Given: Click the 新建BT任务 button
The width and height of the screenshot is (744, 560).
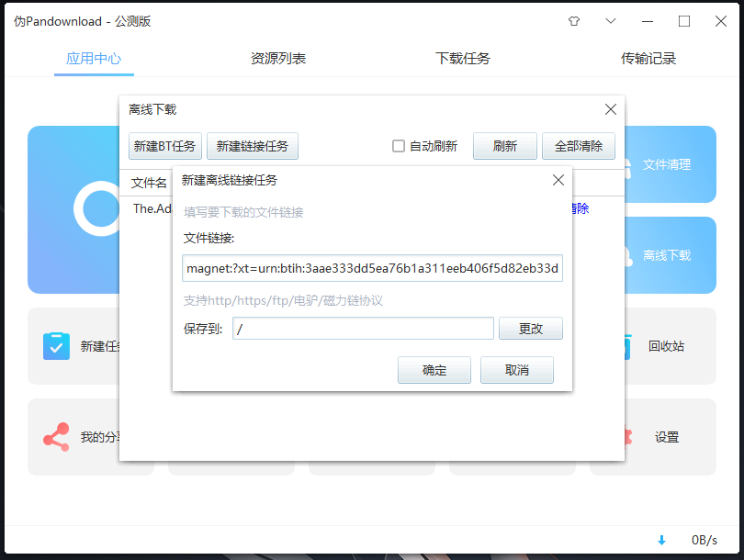Looking at the screenshot, I should (x=164, y=146).
